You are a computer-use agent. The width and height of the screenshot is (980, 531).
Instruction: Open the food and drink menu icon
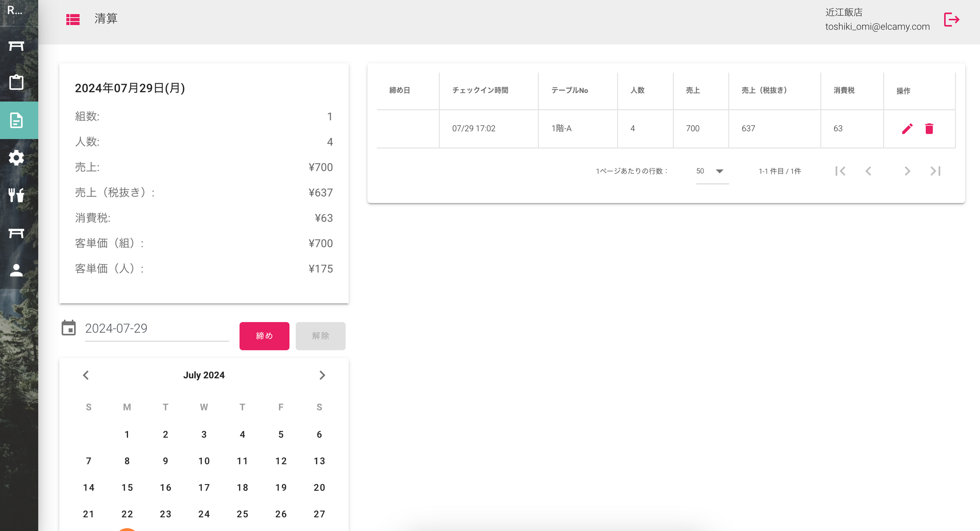(17, 195)
